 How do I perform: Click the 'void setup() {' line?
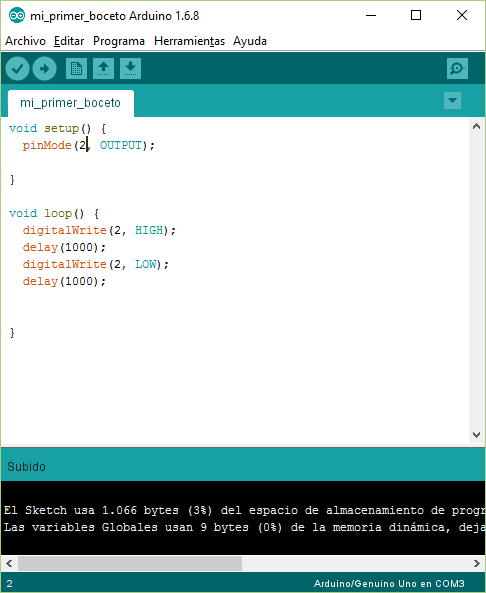(57, 129)
